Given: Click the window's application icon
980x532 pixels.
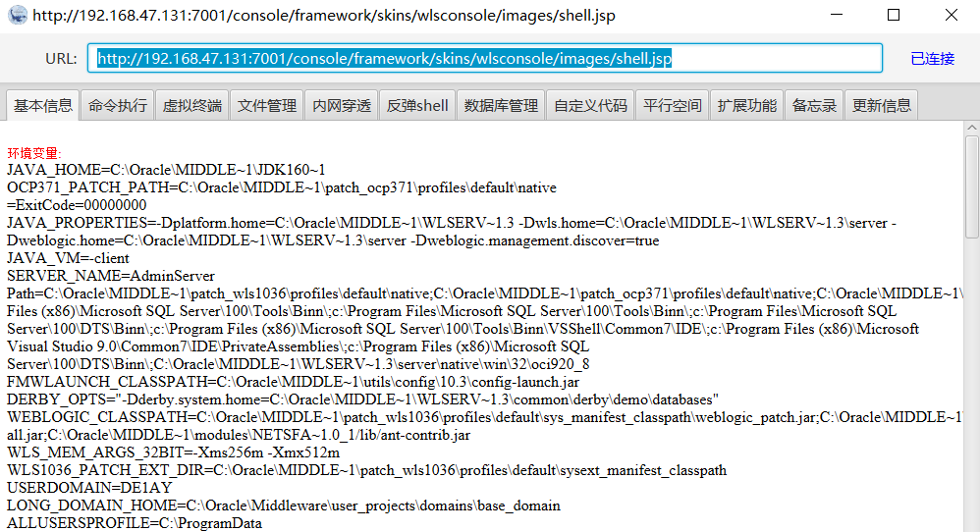Looking at the screenshot, I should (18, 15).
